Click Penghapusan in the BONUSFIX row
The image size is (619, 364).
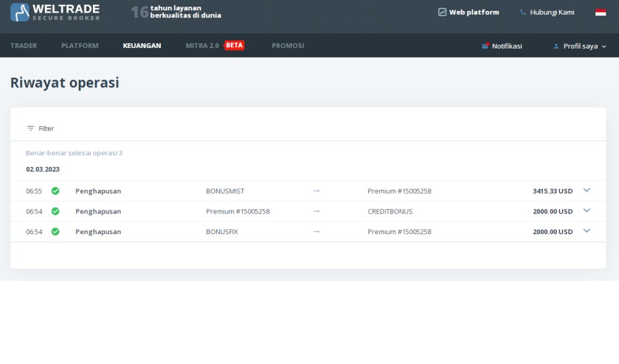point(98,232)
